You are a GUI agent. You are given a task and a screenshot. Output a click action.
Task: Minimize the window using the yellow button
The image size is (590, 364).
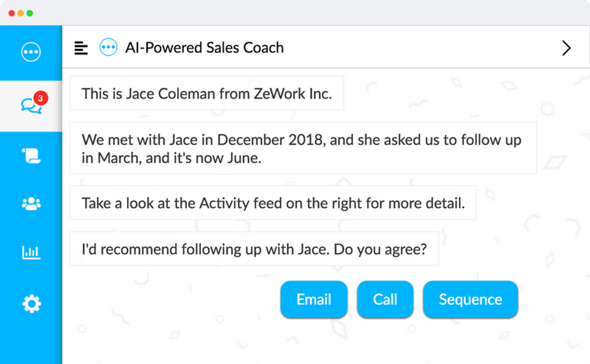[21, 13]
